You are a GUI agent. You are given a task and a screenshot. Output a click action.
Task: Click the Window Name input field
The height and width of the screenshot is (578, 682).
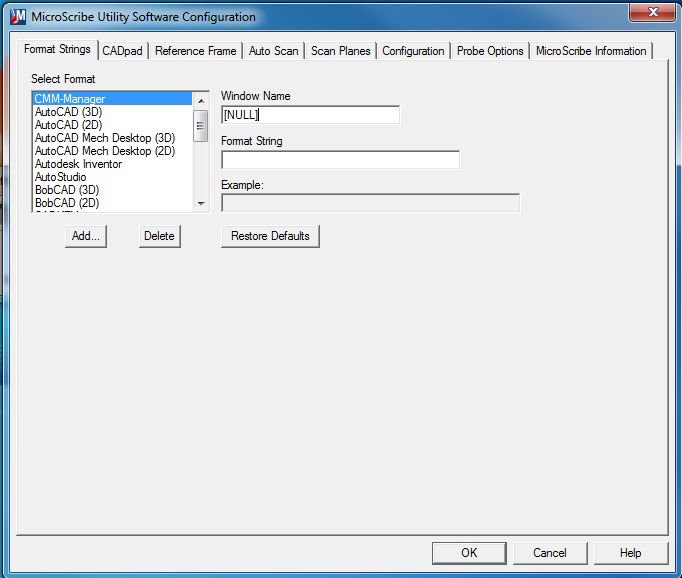coord(311,115)
